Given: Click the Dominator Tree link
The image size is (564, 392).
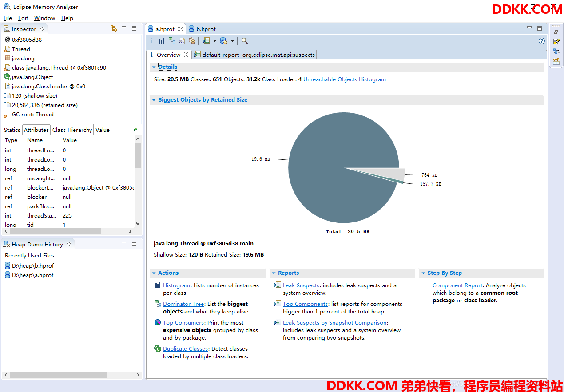Looking at the screenshot, I should pyautogui.click(x=183, y=304).
